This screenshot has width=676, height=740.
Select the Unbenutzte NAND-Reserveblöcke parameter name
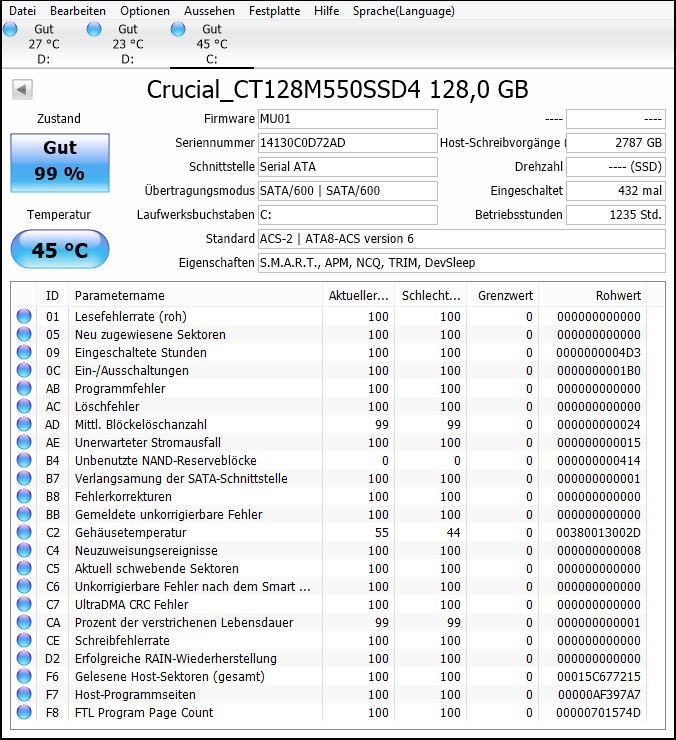point(166,460)
